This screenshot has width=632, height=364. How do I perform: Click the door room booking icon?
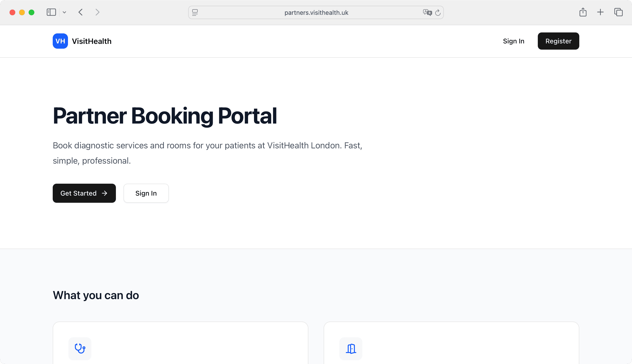(x=351, y=348)
